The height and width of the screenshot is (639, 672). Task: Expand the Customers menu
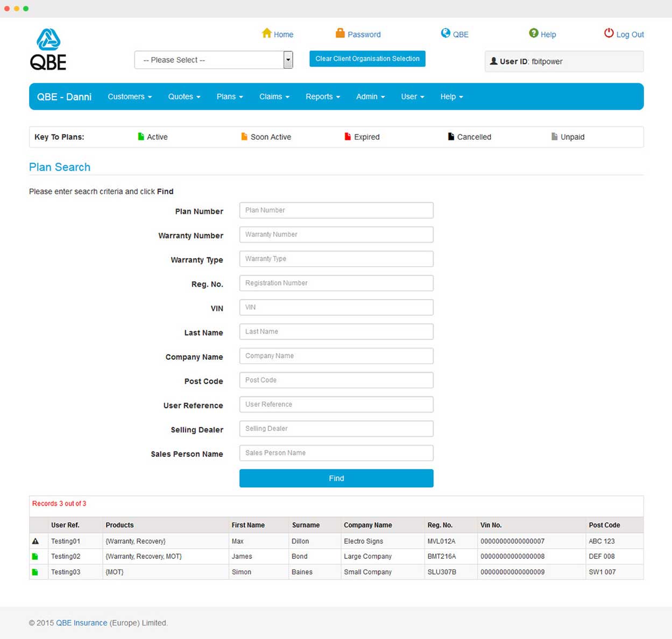130,97
